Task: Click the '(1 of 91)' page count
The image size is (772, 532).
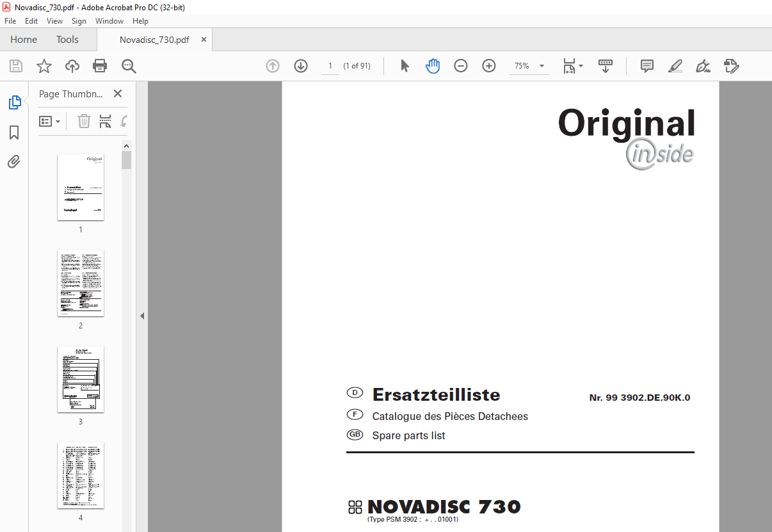Action: tap(357, 66)
